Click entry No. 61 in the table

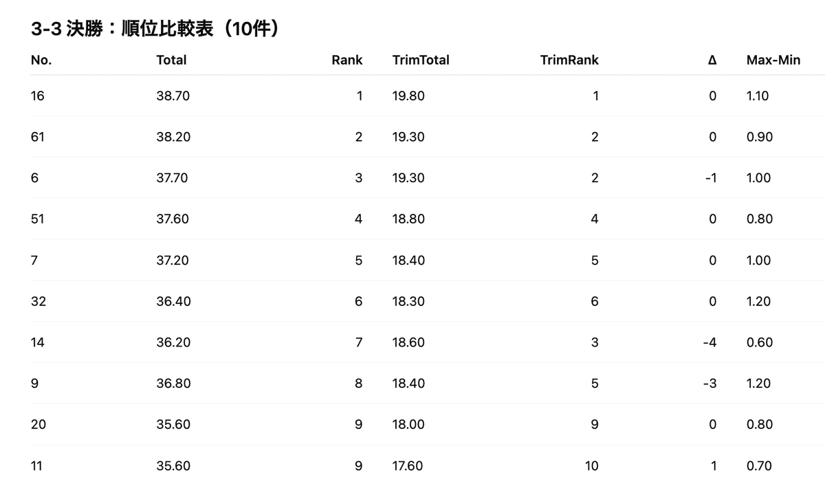coord(37,137)
